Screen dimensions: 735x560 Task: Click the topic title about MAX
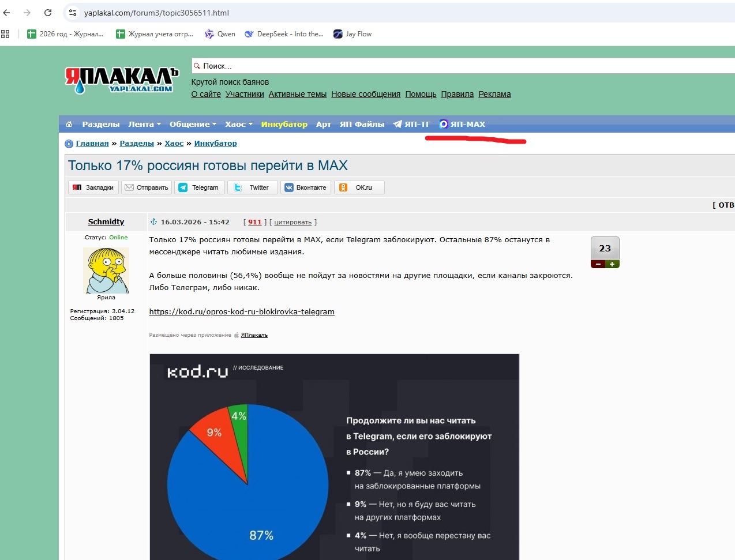[x=208, y=166]
